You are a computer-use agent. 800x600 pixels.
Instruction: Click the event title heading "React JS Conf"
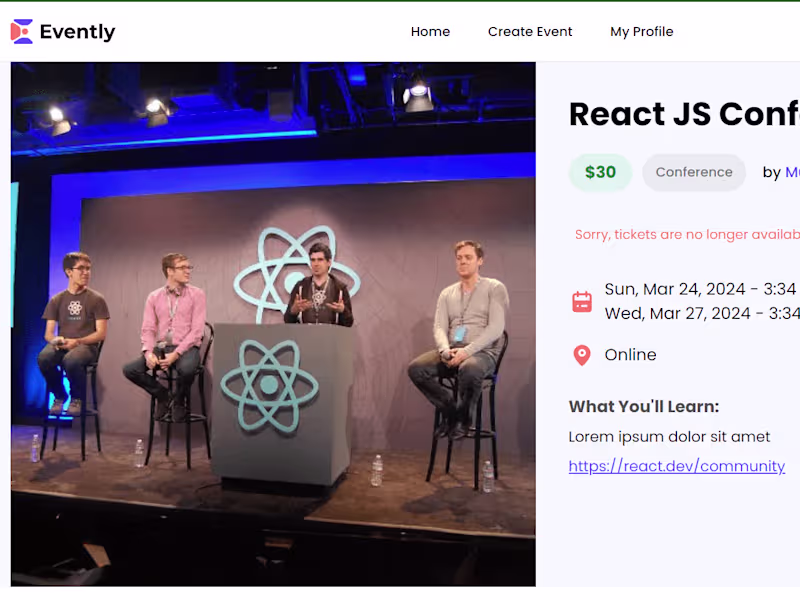[x=684, y=114]
